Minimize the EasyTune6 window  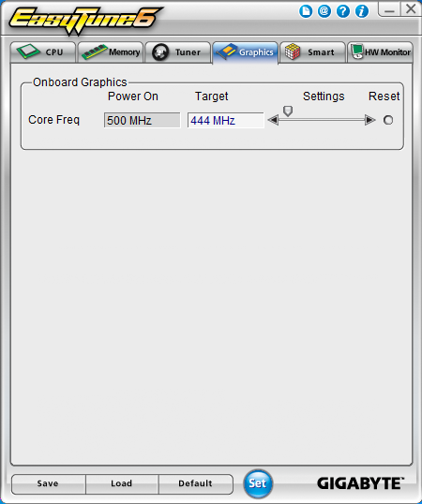[389, 9]
